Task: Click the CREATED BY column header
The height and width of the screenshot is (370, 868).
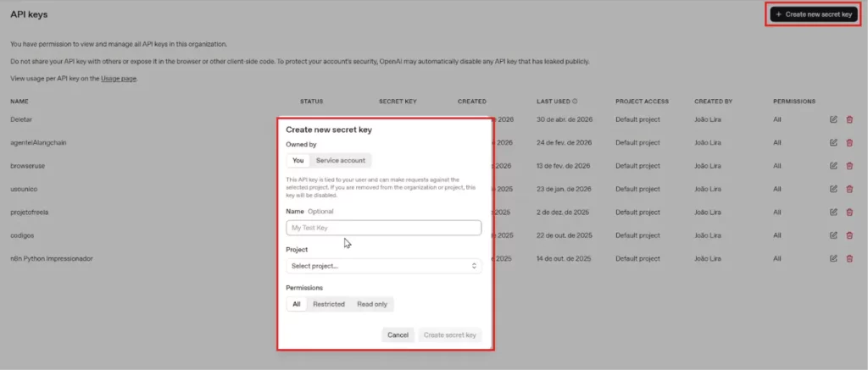Action: [x=714, y=102]
